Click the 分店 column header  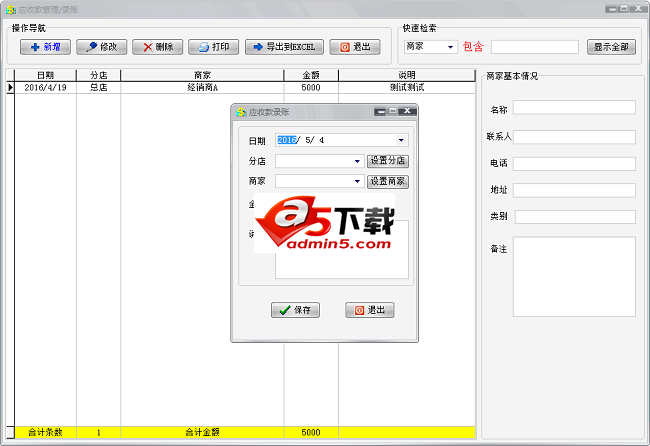(x=99, y=75)
